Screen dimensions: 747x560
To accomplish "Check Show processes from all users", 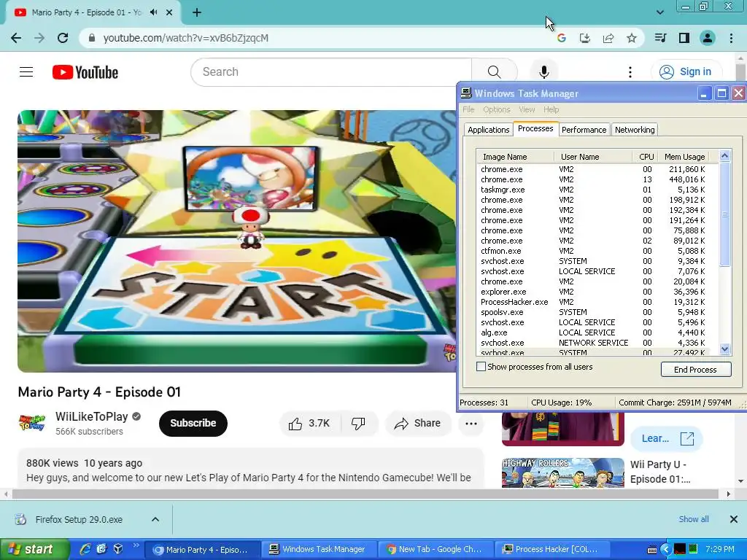I will tap(481, 367).
